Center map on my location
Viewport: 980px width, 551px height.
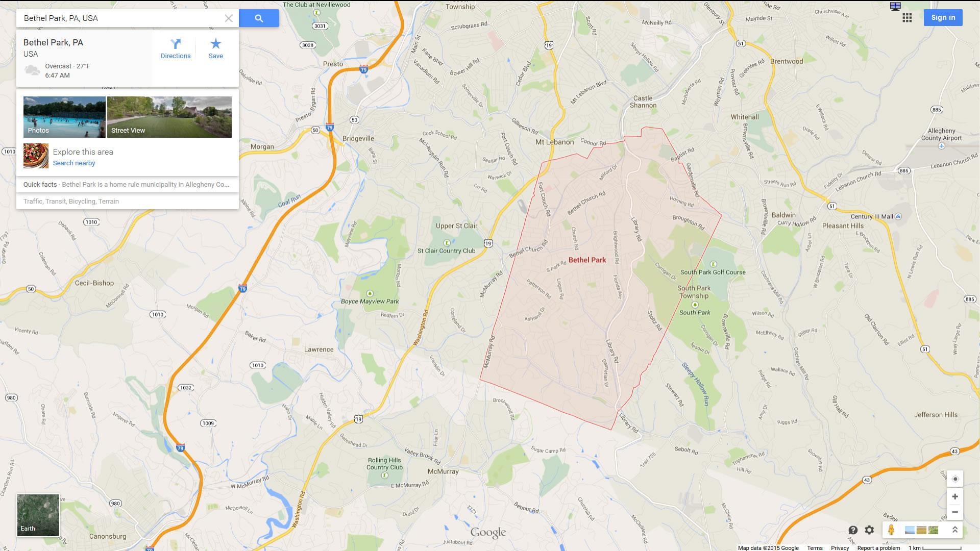[x=955, y=479]
